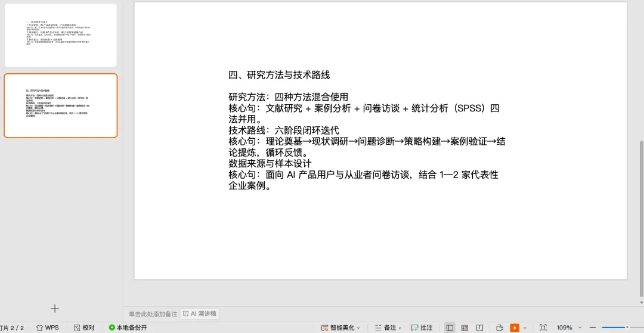Image resolution: width=644 pixels, height=333 pixels.
Task: Select the first slide thumbnail
Action: [60, 35]
